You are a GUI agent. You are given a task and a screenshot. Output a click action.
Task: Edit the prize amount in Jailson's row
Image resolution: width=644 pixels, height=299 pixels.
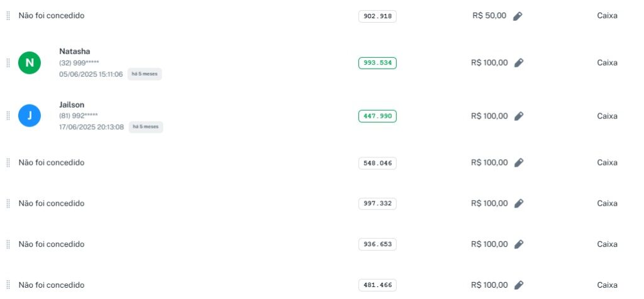[518, 116]
